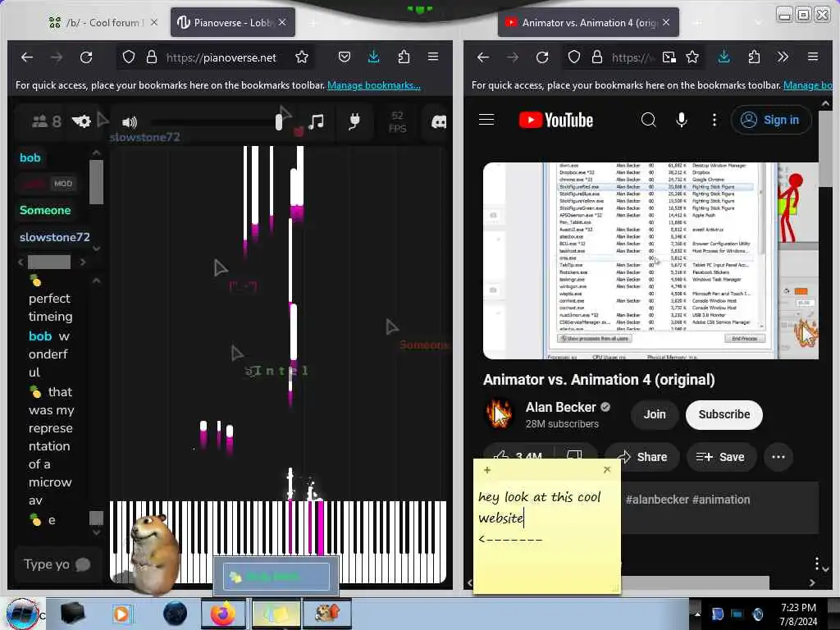Go back in the YouTube window
Screen dimensions: 840x630
point(482,57)
